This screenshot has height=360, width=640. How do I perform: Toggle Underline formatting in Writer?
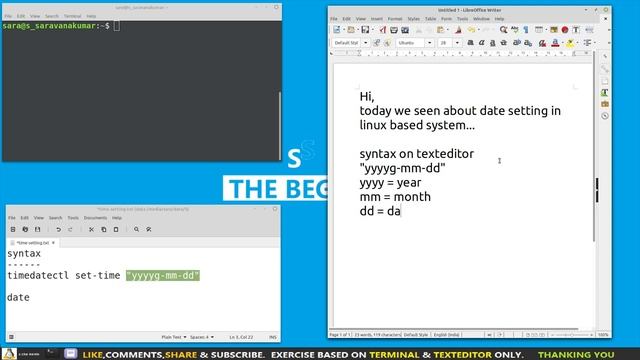tap(493, 42)
